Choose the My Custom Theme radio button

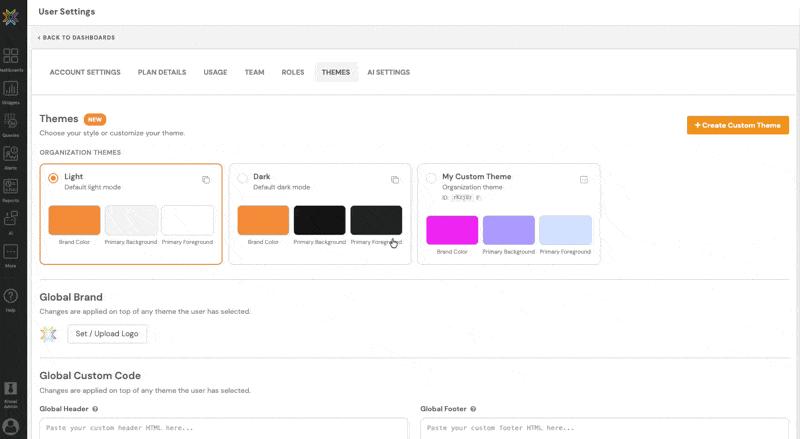pyautogui.click(x=431, y=179)
